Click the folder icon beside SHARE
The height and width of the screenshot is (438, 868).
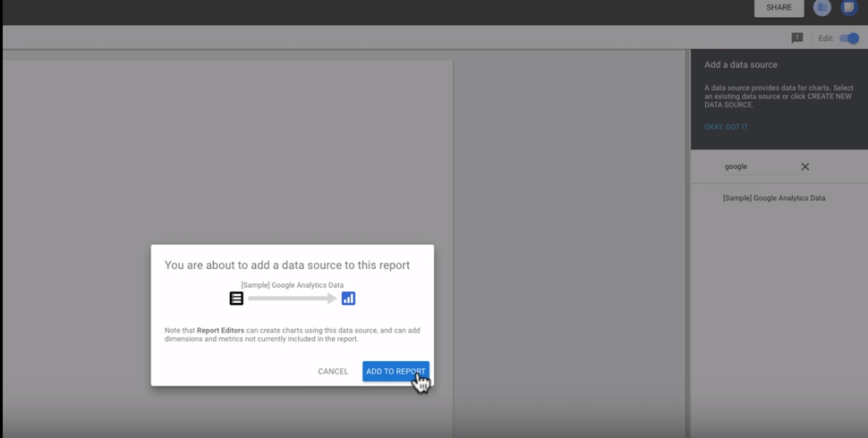pyautogui.click(x=821, y=8)
